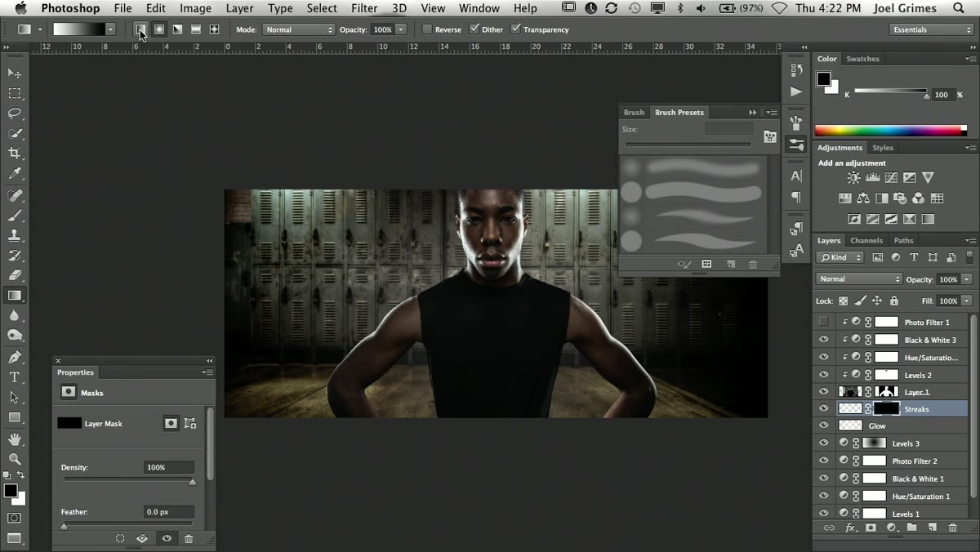This screenshot has width=980, height=552.
Task: Select the Lasso tool
Action: 15,114
